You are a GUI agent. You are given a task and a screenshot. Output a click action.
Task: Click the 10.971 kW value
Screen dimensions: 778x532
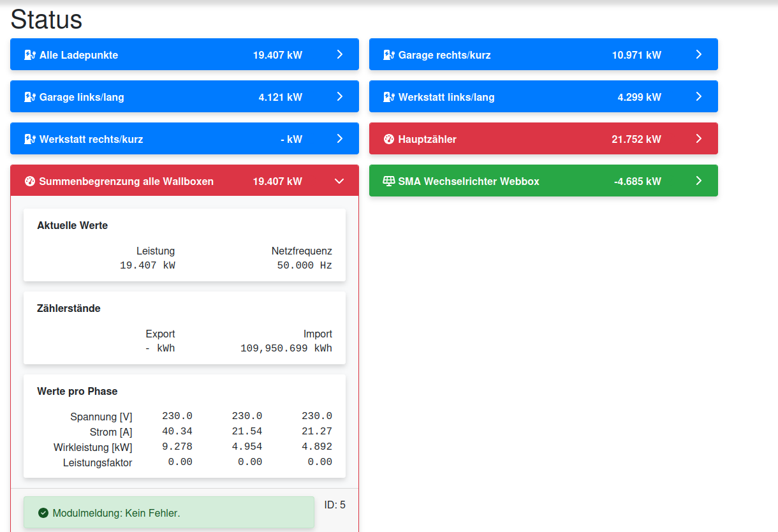click(x=636, y=55)
